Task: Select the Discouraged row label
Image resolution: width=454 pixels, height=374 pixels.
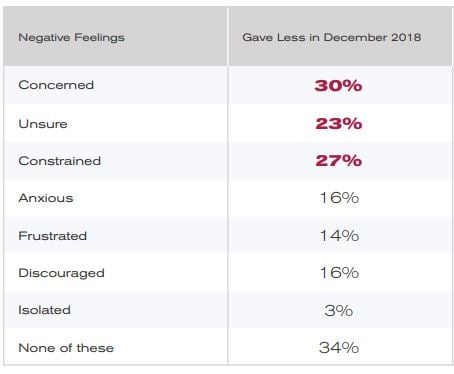Action: pos(62,273)
